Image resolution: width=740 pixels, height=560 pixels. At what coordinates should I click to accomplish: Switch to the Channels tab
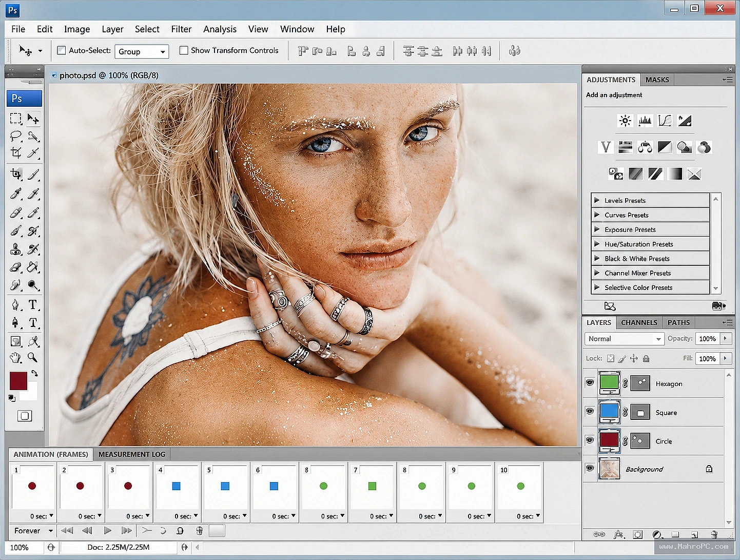639,322
